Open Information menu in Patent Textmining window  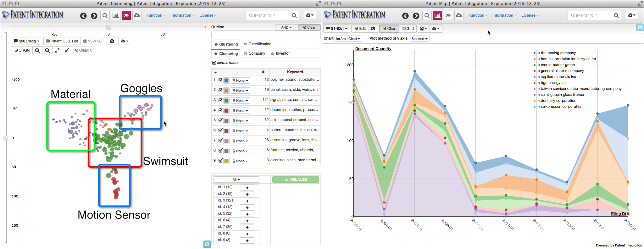click(182, 15)
